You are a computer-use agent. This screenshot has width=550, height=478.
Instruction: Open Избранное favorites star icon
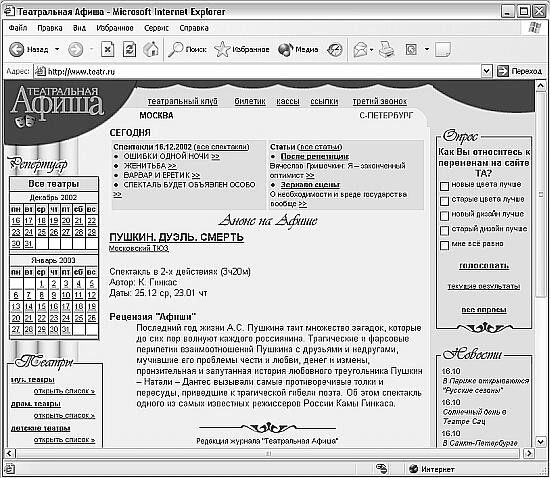click(x=241, y=49)
